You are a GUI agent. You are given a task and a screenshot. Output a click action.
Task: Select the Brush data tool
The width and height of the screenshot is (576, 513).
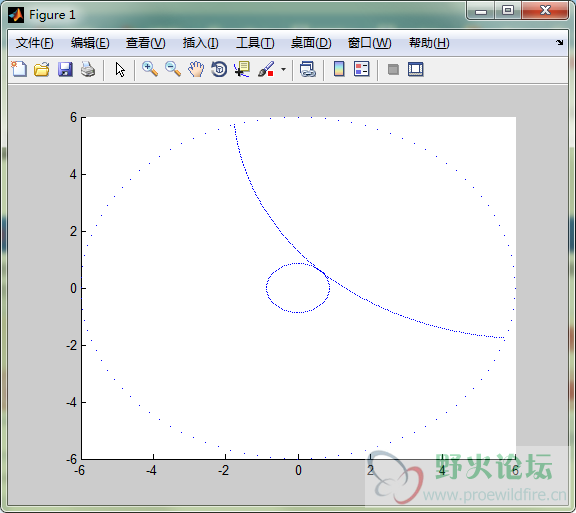[266, 69]
